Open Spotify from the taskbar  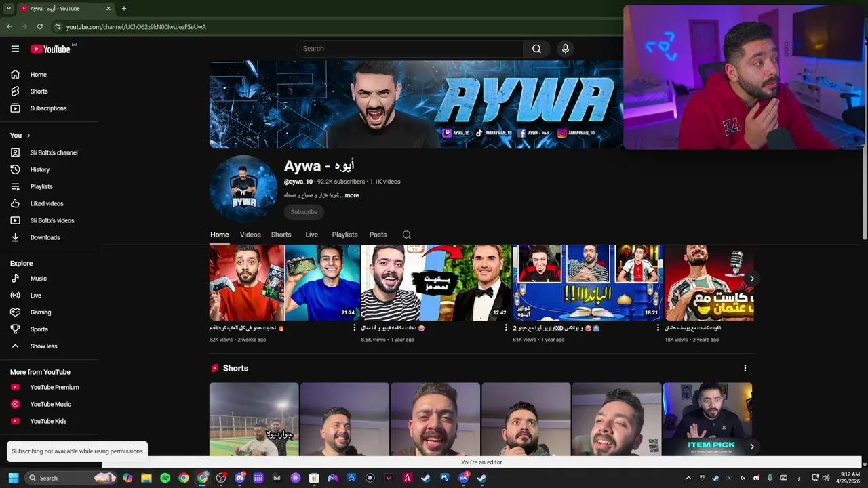point(165,478)
